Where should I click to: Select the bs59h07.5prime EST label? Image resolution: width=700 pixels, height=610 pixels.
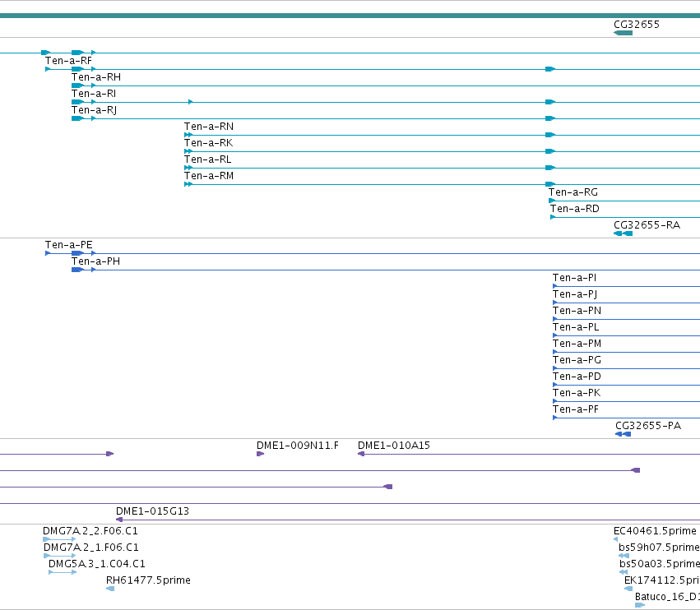click(659, 548)
